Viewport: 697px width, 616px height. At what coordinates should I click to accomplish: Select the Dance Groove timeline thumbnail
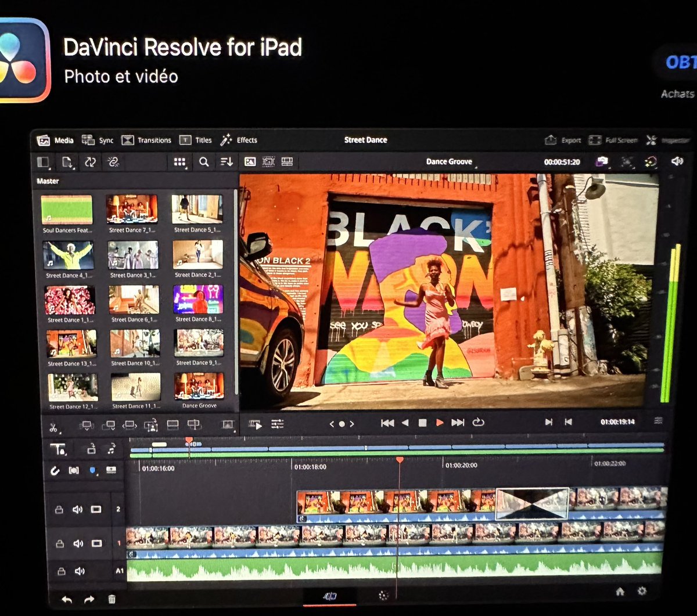(199, 387)
